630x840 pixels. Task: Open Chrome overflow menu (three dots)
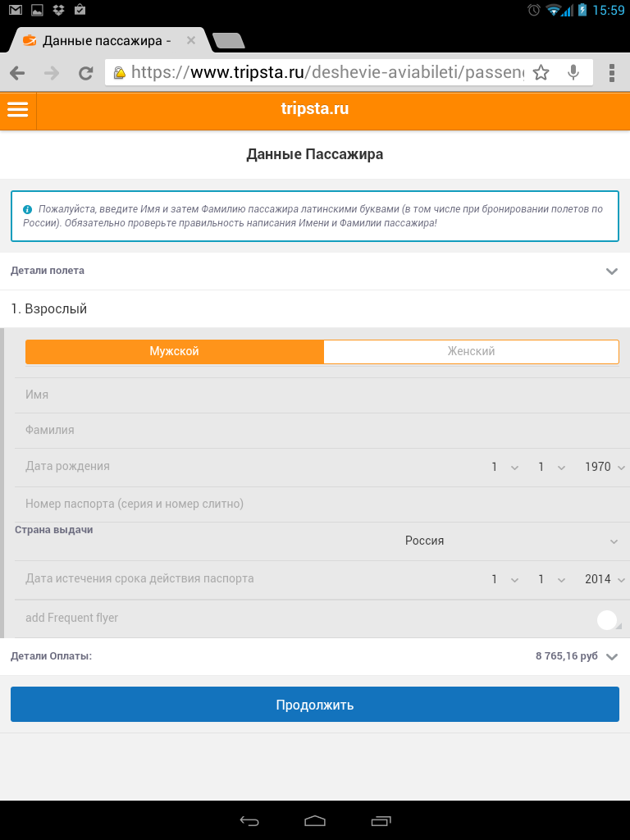pos(612,73)
